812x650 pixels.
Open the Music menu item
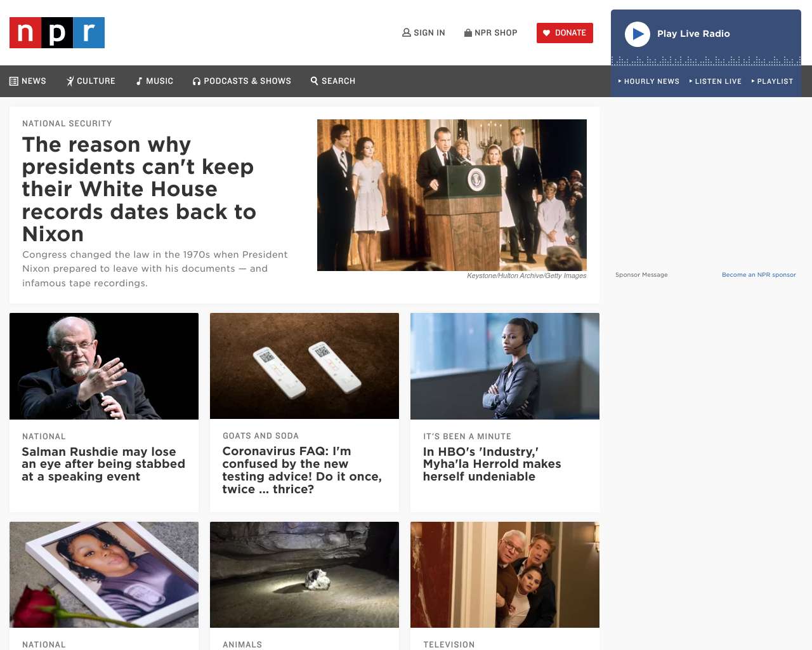[x=155, y=81]
